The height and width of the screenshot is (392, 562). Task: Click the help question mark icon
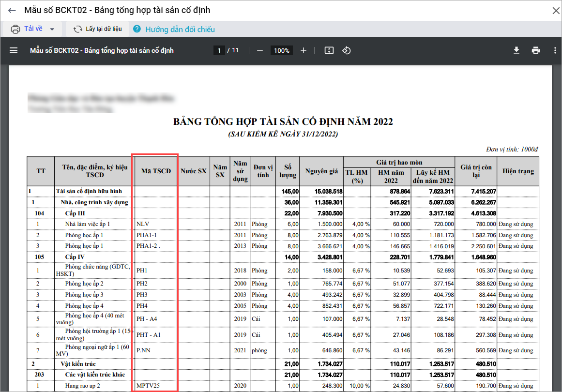point(137,29)
